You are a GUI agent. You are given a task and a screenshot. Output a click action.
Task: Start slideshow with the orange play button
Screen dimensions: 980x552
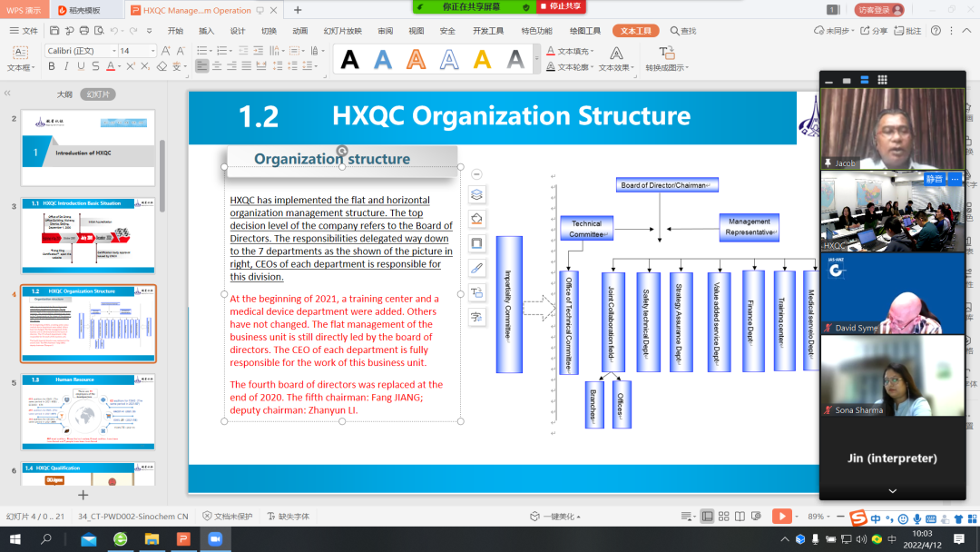point(781,516)
